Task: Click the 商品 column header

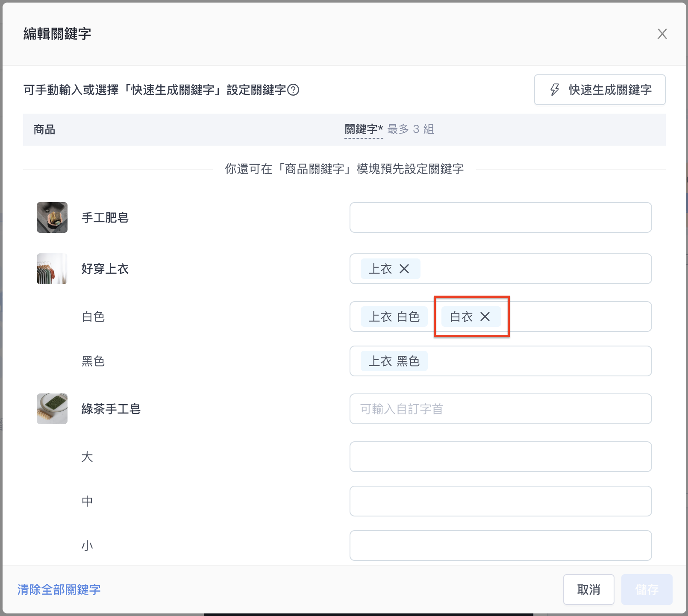Action: click(x=44, y=129)
